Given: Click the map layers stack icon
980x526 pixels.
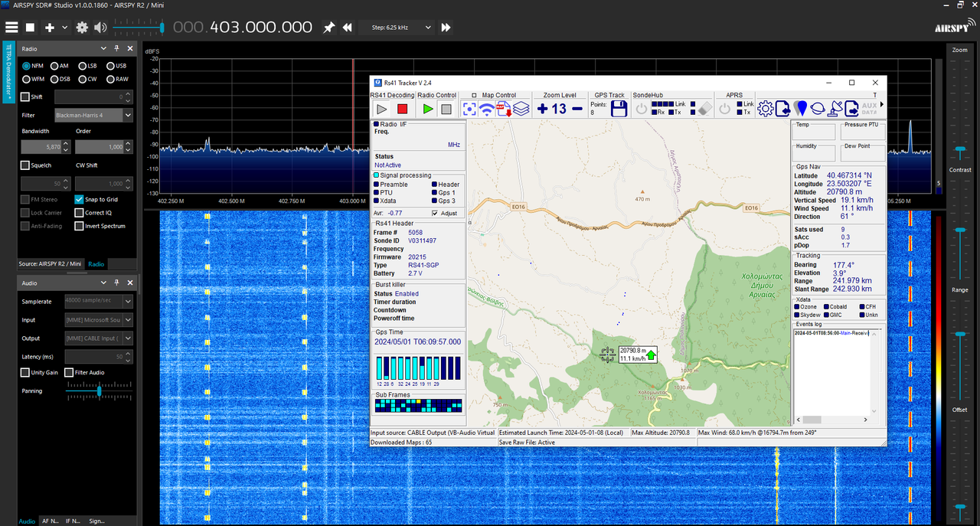Looking at the screenshot, I should coord(521,109).
